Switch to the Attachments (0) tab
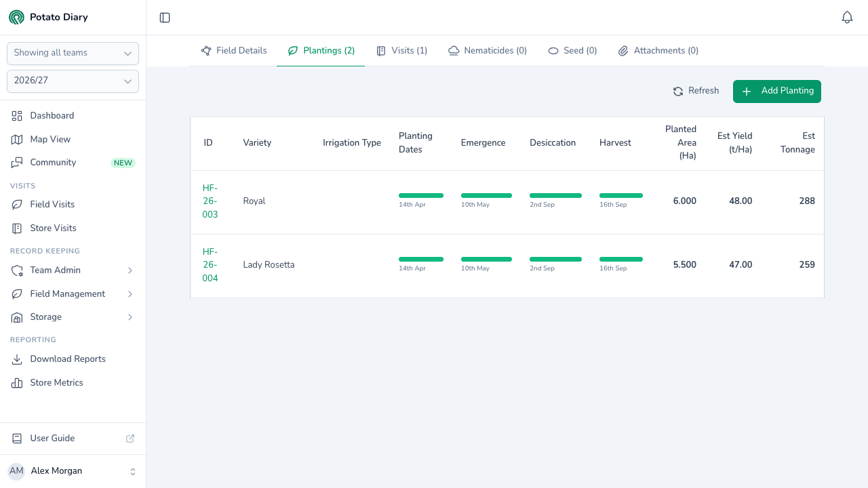868x488 pixels. point(658,51)
